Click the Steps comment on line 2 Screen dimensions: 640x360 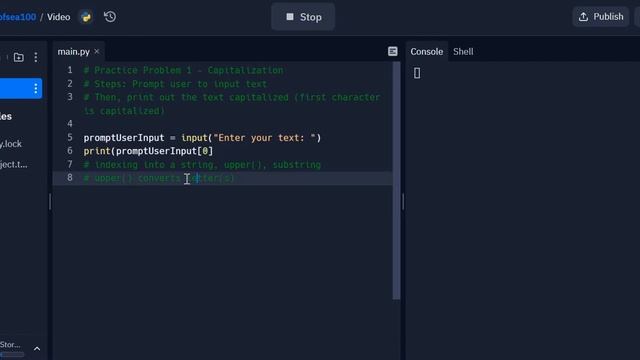click(175, 84)
